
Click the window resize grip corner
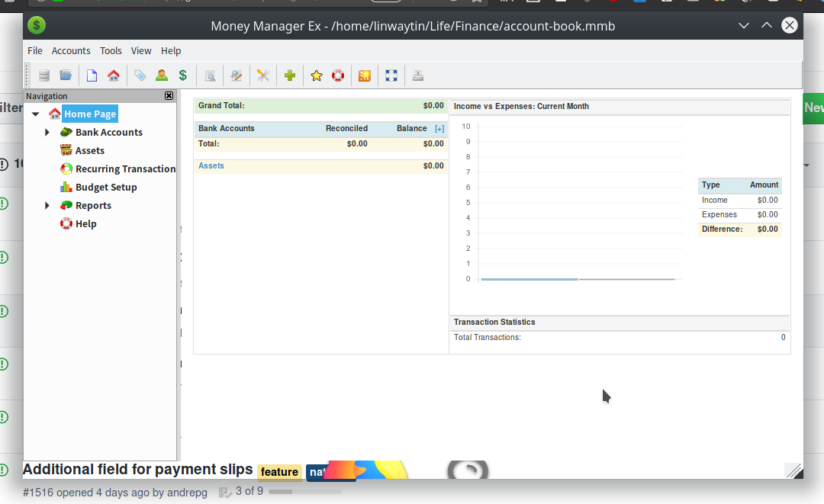793,471
